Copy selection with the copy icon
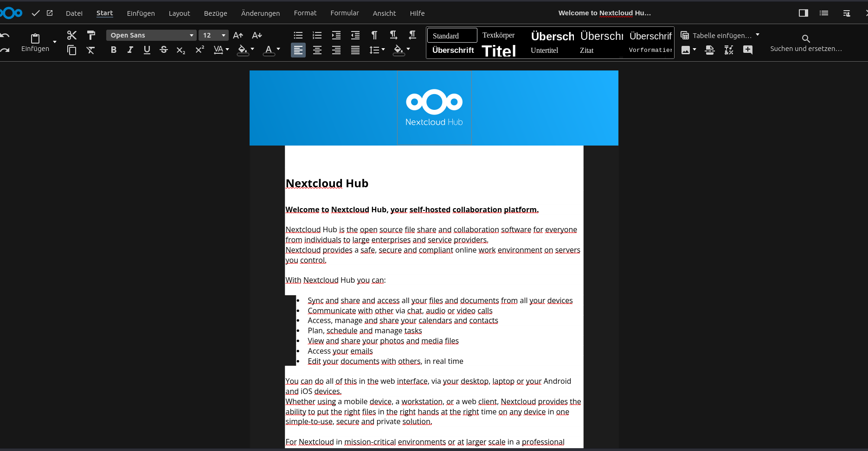This screenshot has height=451, width=868. 72,50
